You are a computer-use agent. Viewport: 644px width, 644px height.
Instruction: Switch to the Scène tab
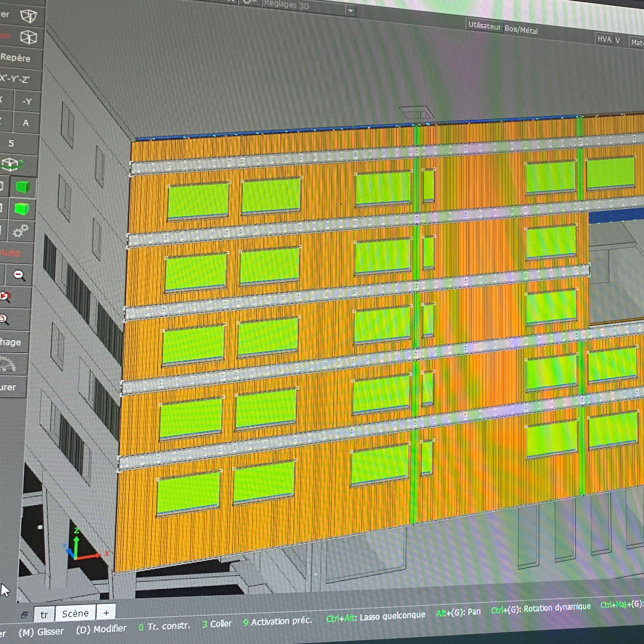75,614
